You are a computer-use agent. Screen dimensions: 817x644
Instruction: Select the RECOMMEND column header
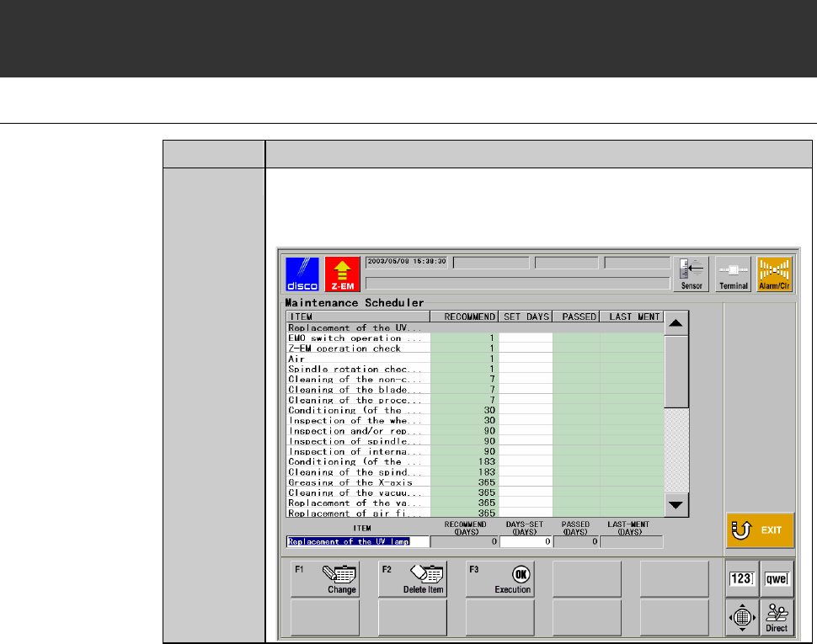click(x=464, y=317)
